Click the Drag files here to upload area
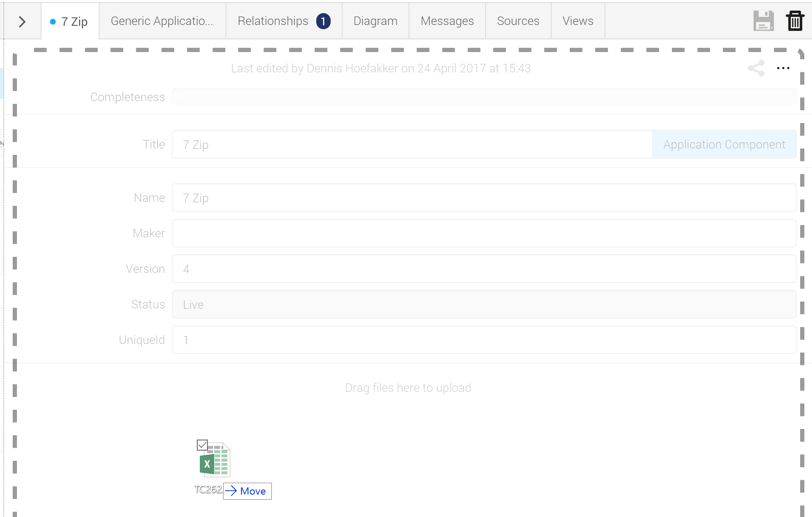 [408, 388]
